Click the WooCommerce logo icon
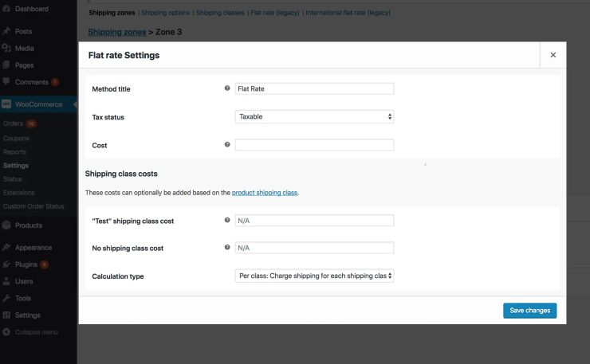 point(6,104)
